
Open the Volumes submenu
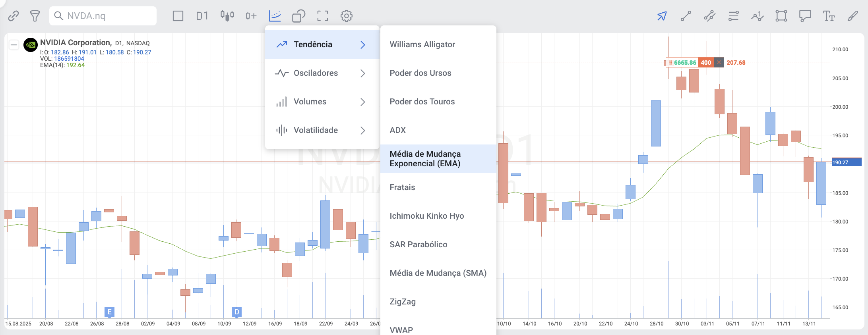(x=322, y=102)
